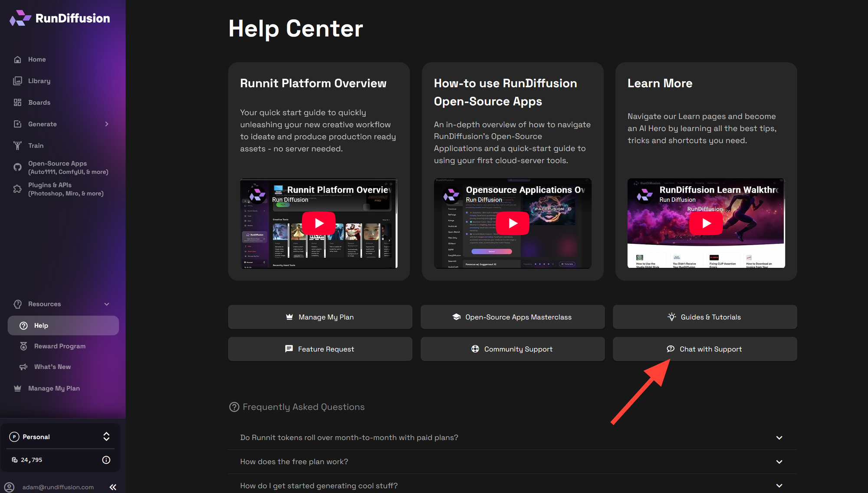Play the RunDiffusion Learn Walkthrough video

[x=706, y=223]
